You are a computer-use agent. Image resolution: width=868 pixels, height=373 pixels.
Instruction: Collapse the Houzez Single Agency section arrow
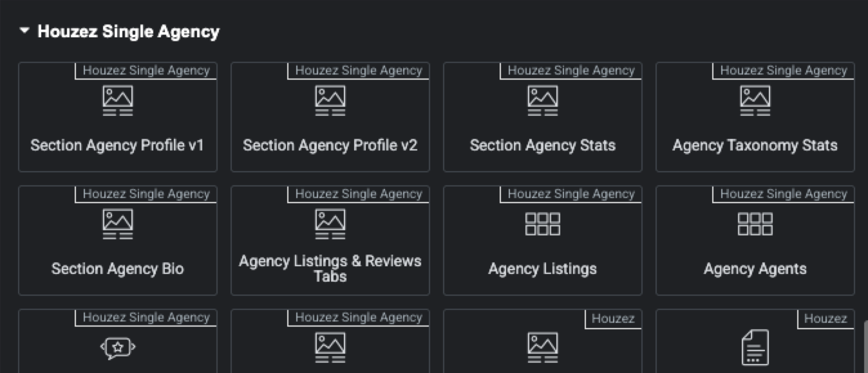coord(24,31)
